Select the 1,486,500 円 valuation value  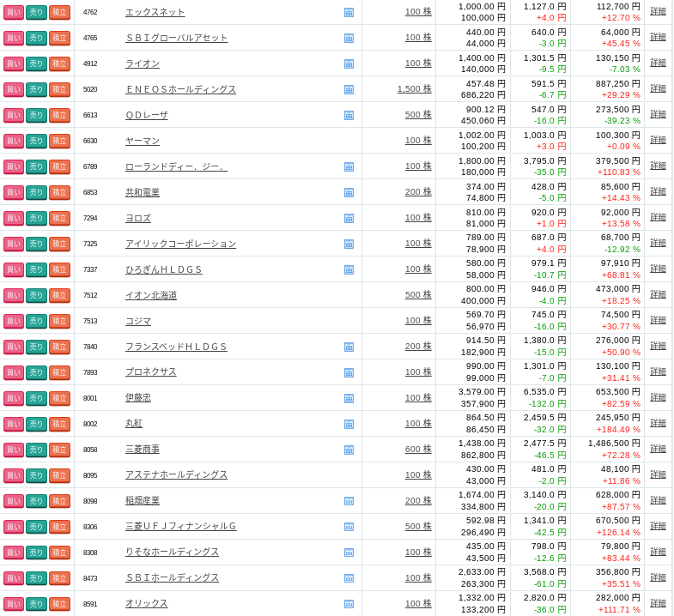(614, 444)
